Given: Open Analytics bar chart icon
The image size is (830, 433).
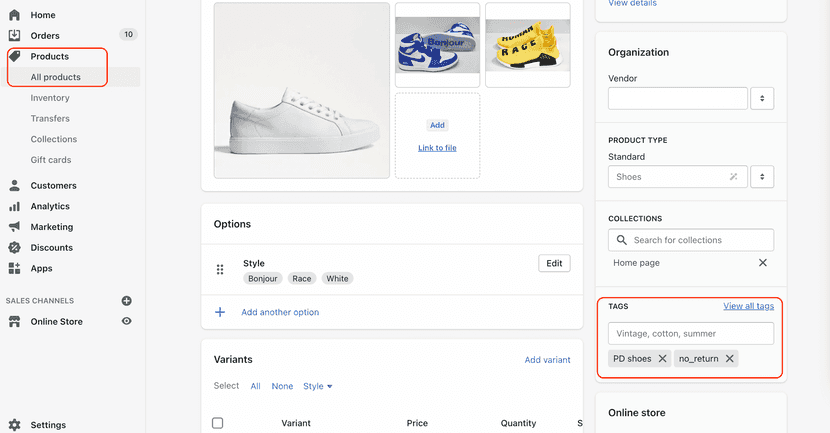Looking at the screenshot, I should coord(14,207).
